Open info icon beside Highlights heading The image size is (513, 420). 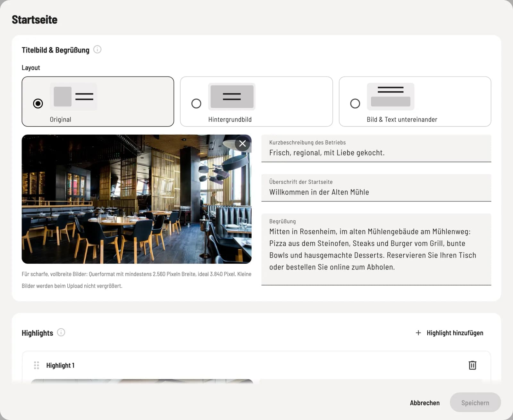click(x=61, y=332)
